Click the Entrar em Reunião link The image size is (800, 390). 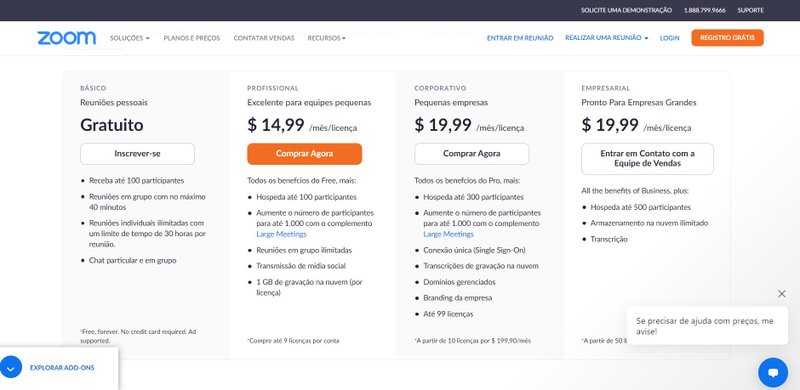pyautogui.click(x=520, y=38)
